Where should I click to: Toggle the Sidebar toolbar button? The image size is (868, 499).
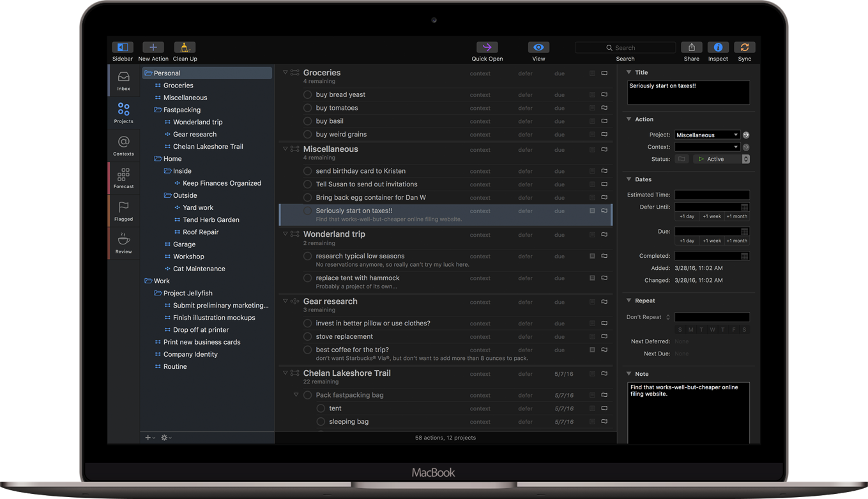(x=123, y=47)
